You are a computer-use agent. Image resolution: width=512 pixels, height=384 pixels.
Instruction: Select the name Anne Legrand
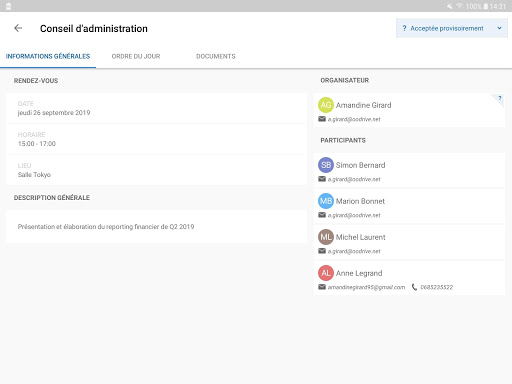[x=359, y=273]
